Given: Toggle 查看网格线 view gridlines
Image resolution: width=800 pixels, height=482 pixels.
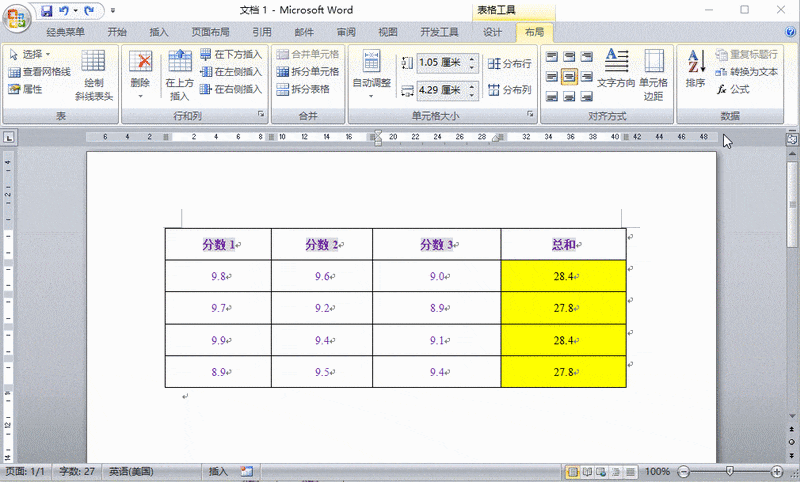Looking at the screenshot, I should pyautogui.click(x=39, y=72).
